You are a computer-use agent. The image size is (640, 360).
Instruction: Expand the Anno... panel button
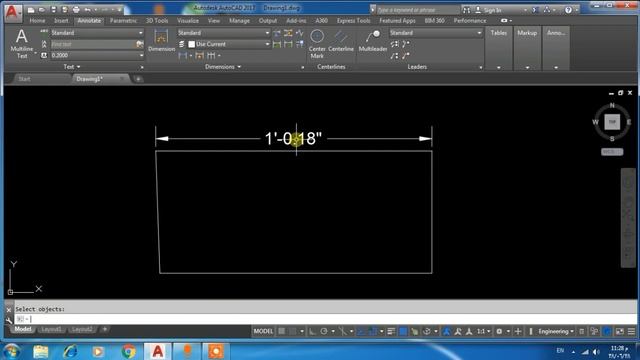click(556, 48)
